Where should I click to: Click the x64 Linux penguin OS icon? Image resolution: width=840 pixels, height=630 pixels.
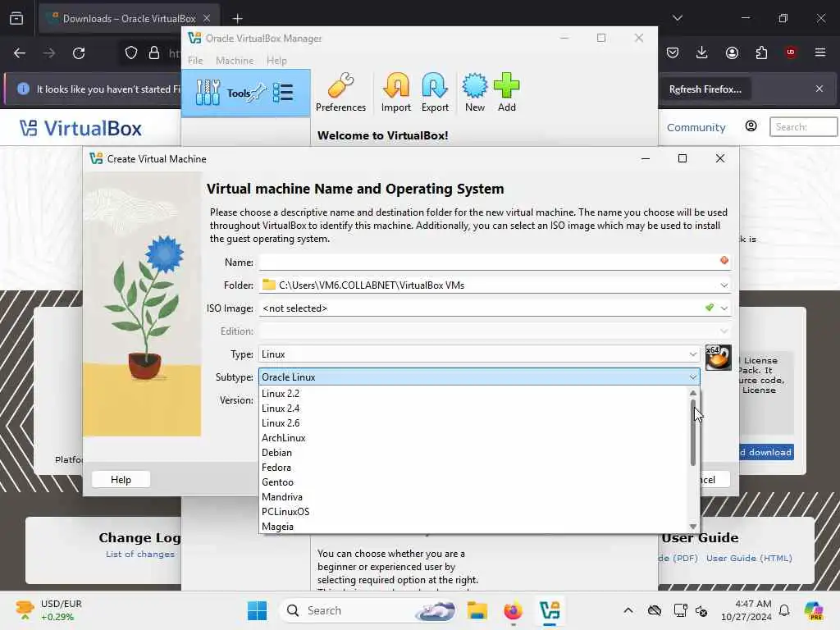point(718,358)
